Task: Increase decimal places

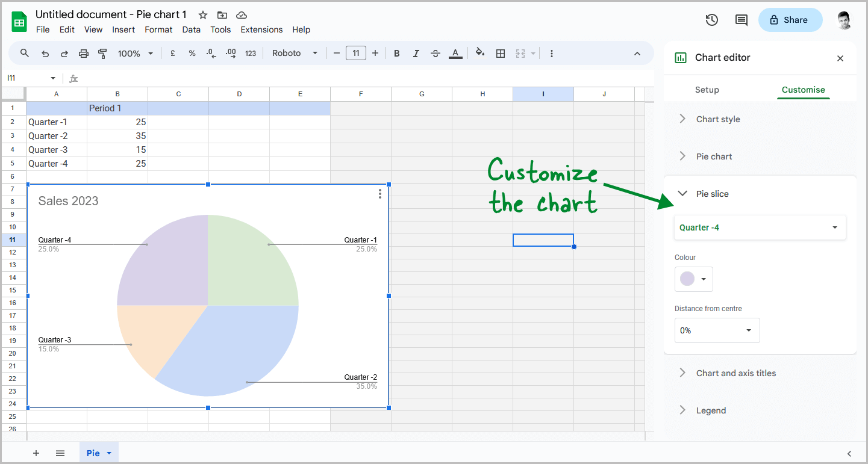Action: pos(231,54)
